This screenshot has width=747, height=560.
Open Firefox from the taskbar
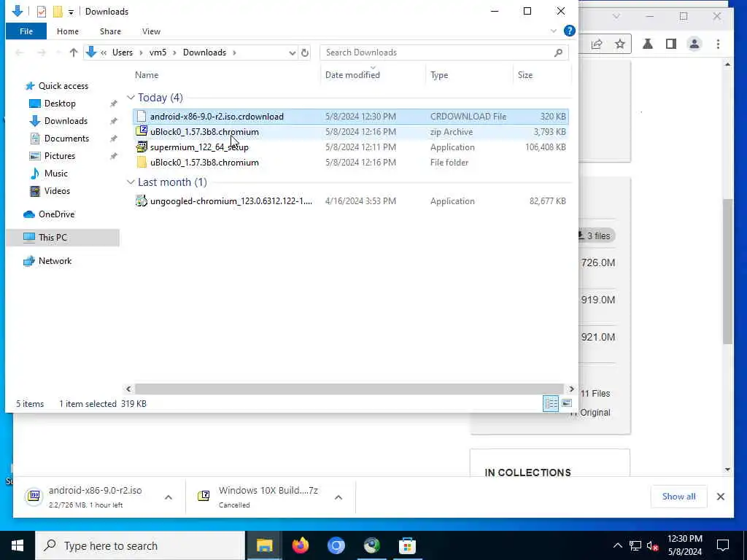point(300,545)
